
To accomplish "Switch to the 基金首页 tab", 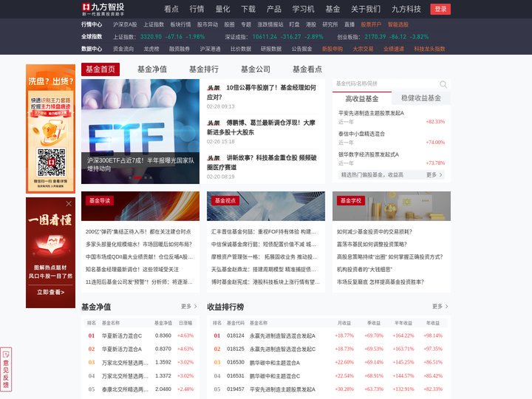I will click(100, 69).
